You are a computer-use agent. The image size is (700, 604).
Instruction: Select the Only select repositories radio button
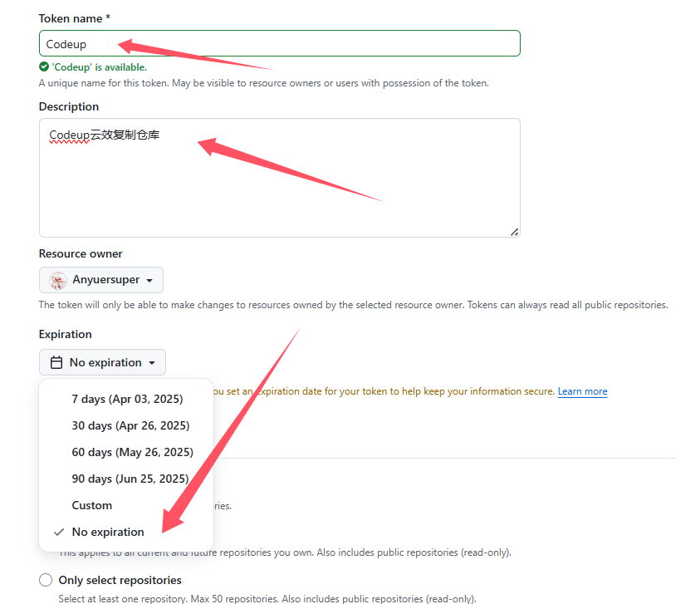(46, 580)
